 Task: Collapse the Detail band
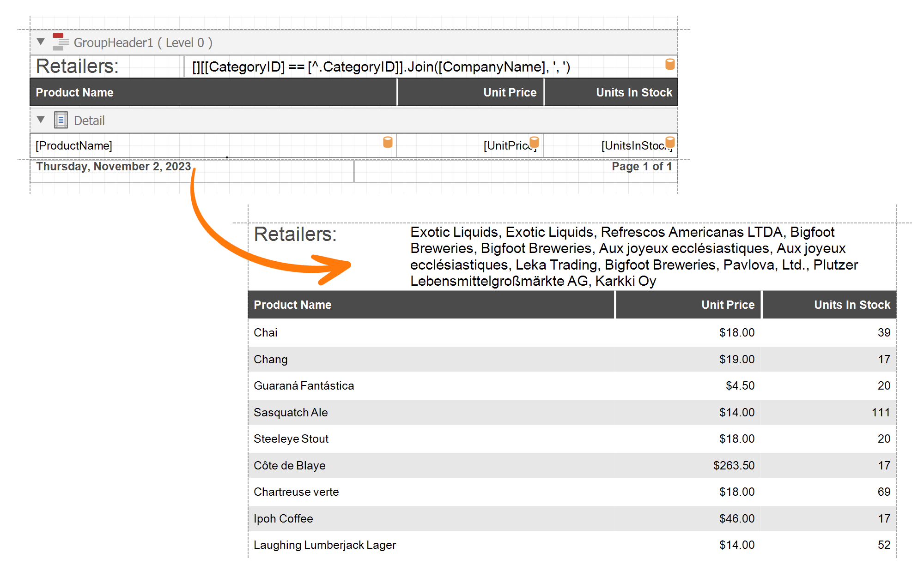click(x=41, y=120)
